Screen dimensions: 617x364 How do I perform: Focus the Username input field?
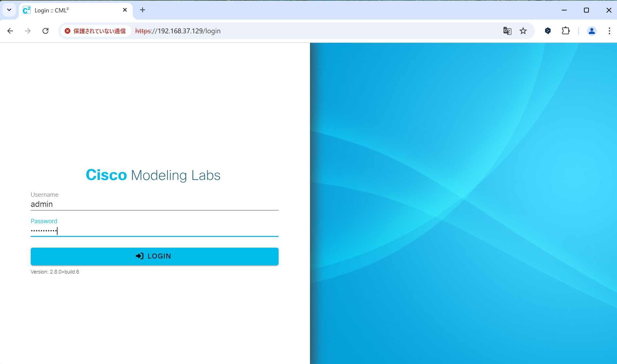[154, 204]
